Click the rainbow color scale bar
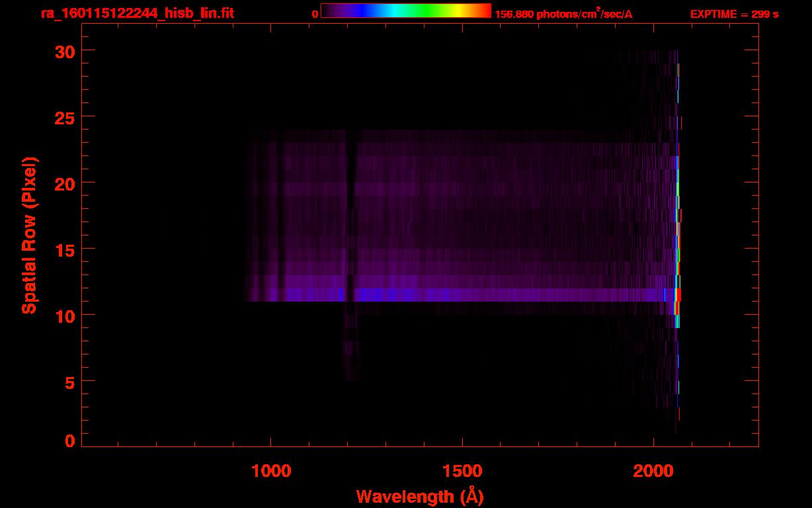 pos(406,11)
